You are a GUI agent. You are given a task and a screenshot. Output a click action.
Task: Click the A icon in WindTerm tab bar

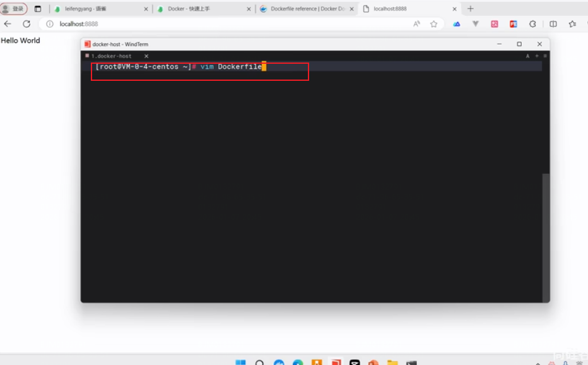coord(527,56)
